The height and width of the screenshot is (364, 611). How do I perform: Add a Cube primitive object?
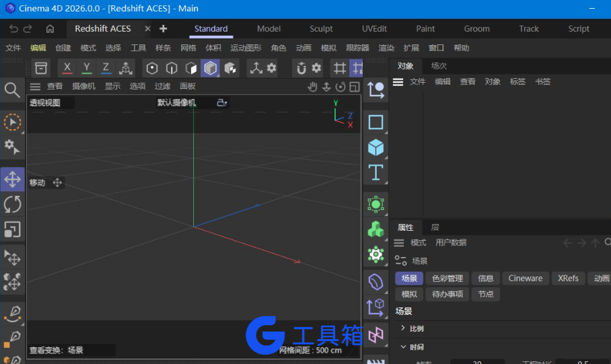pos(375,148)
